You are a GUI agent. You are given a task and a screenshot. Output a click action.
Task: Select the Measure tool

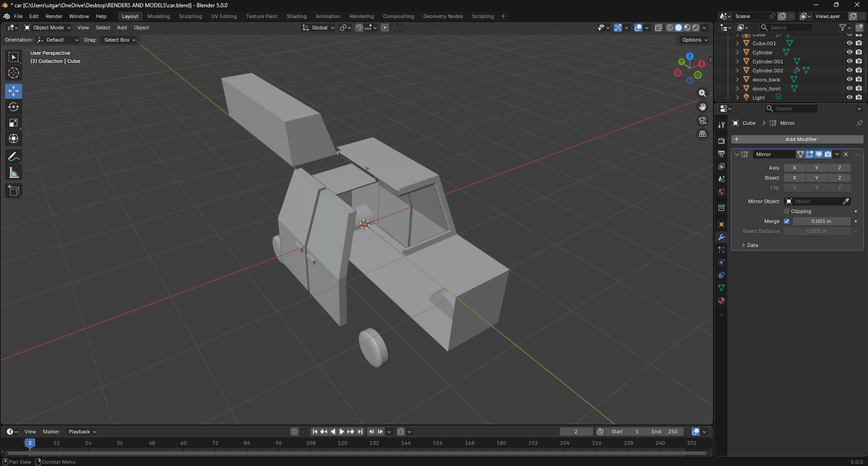click(x=14, y=172)
